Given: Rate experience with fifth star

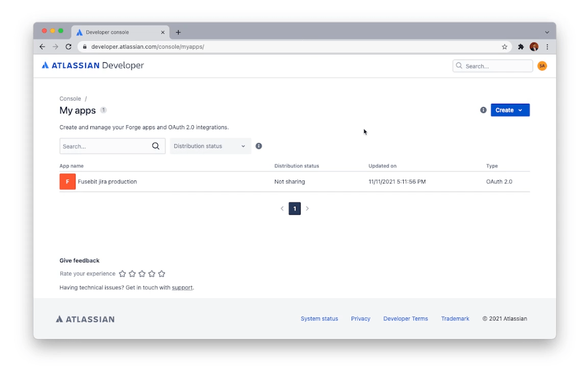Looking at the screenshot, I should pyautogui.click(x=162, y=274).
